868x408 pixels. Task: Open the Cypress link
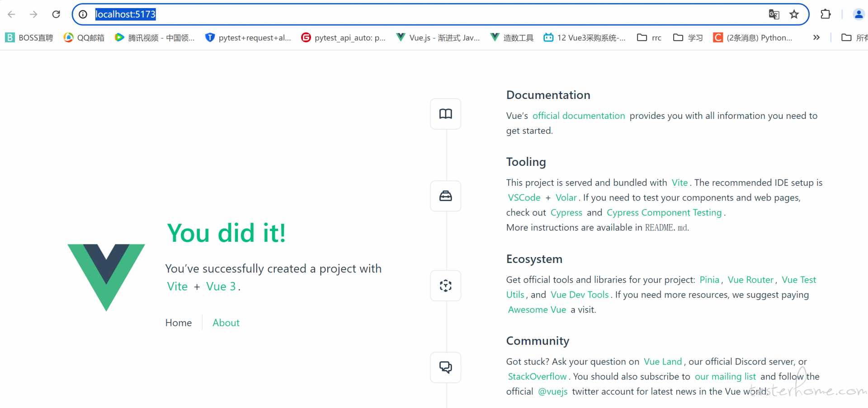point(566,212)
